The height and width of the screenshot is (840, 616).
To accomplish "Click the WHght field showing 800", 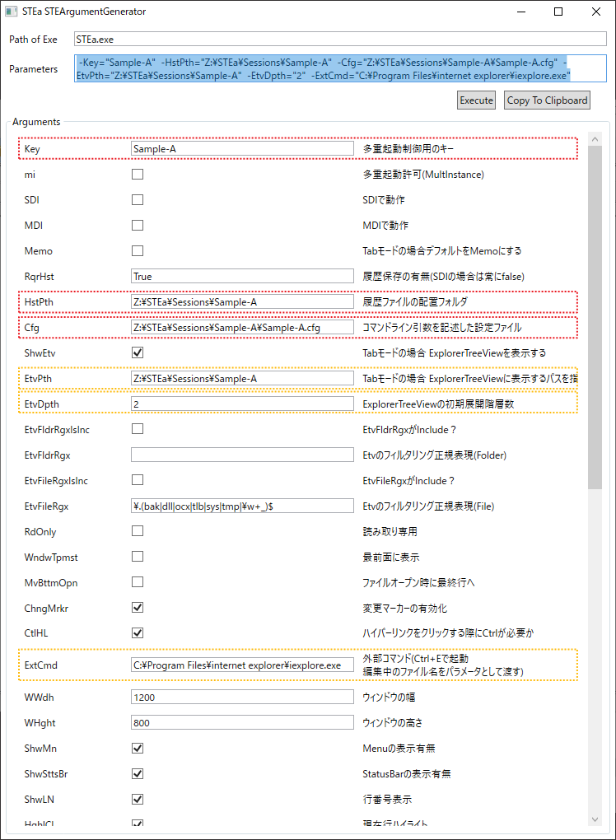I will click(x=242, y=723).
